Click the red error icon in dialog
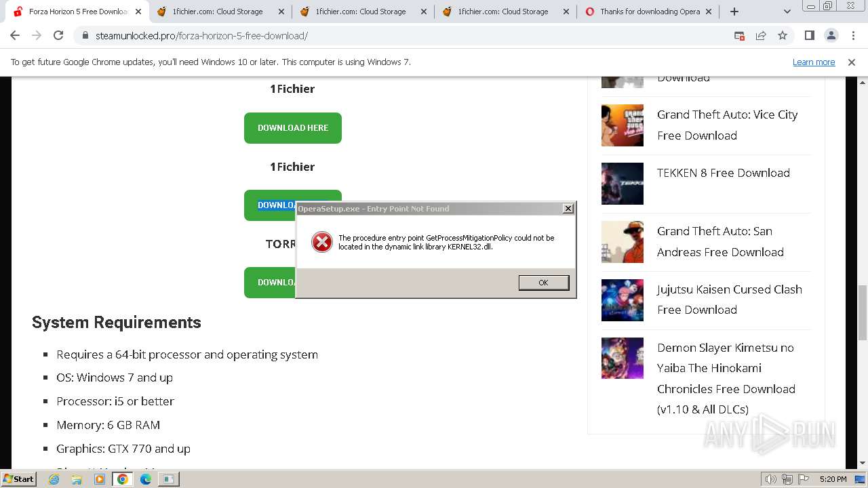Screen dimensions: 868x488 point(322,242)
